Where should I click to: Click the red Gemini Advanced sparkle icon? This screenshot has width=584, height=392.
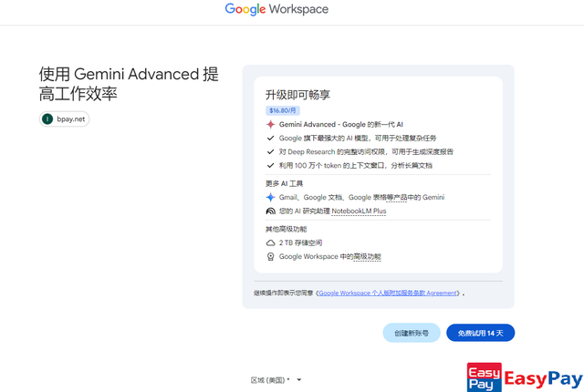(270, 125)
